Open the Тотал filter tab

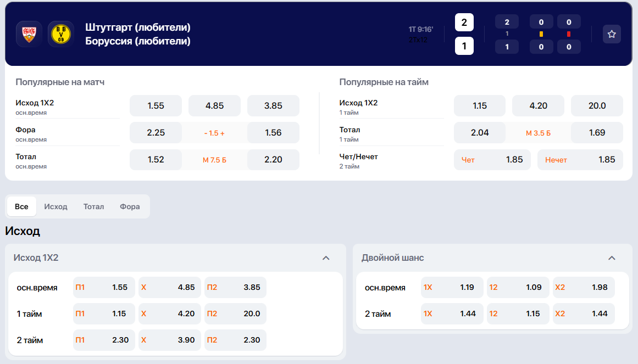(93, 207)
